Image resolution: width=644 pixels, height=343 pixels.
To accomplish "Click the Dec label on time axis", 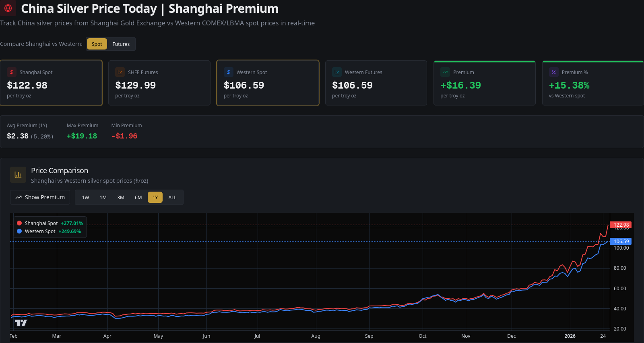I will [512, 336].
